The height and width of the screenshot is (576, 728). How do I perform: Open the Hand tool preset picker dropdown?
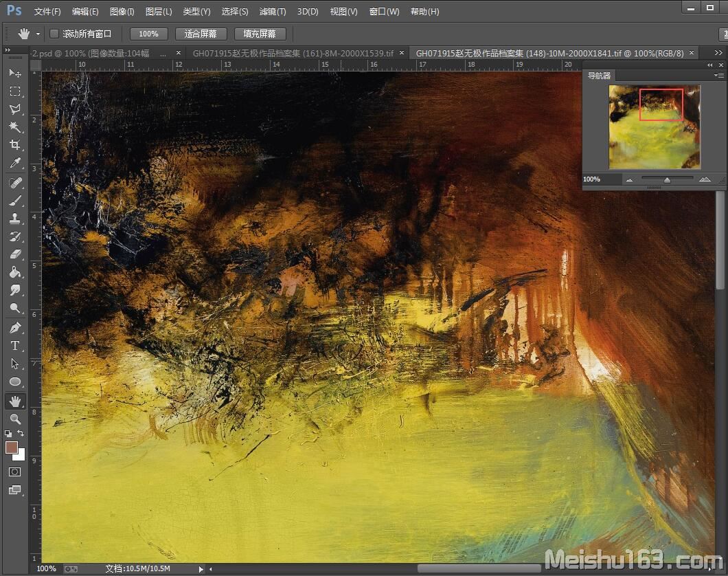click(38, 34)
